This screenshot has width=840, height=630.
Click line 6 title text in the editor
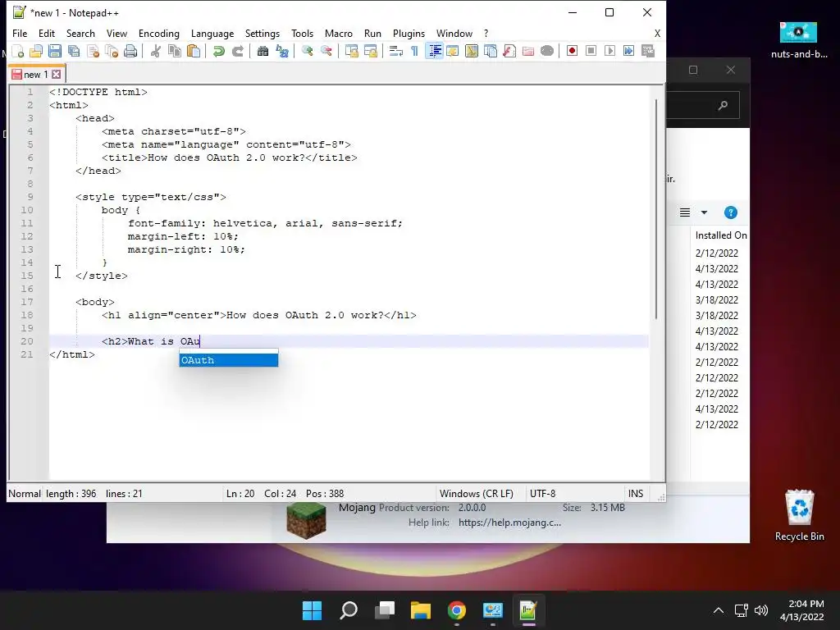(230, 157)
